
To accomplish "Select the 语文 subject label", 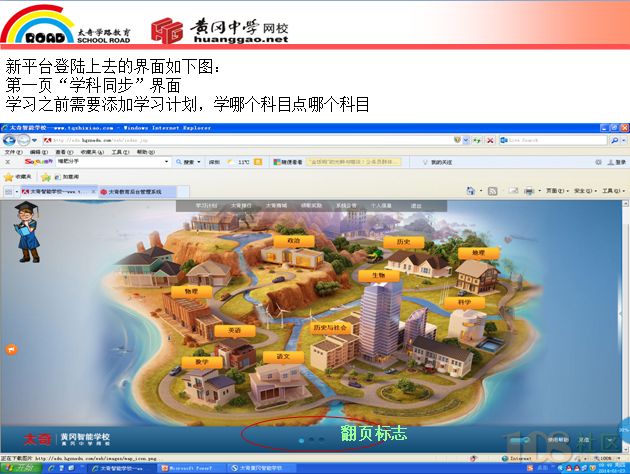I will [283, 357].
